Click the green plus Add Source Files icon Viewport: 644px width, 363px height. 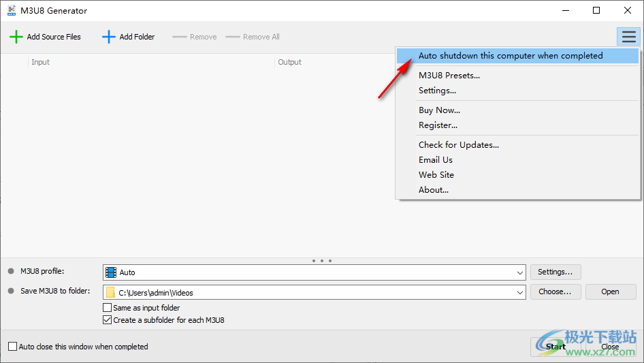[x=16, y=37]
